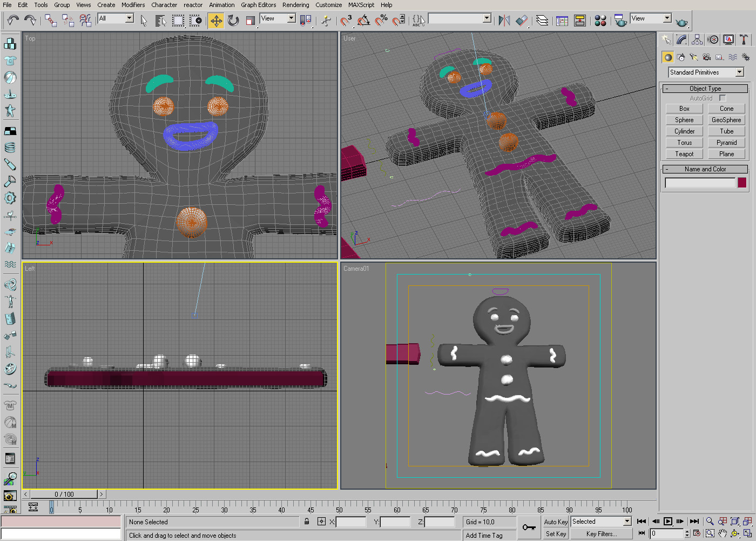Click the Key Filters button
Screen dimensions: 756x541
pos(601,533)
